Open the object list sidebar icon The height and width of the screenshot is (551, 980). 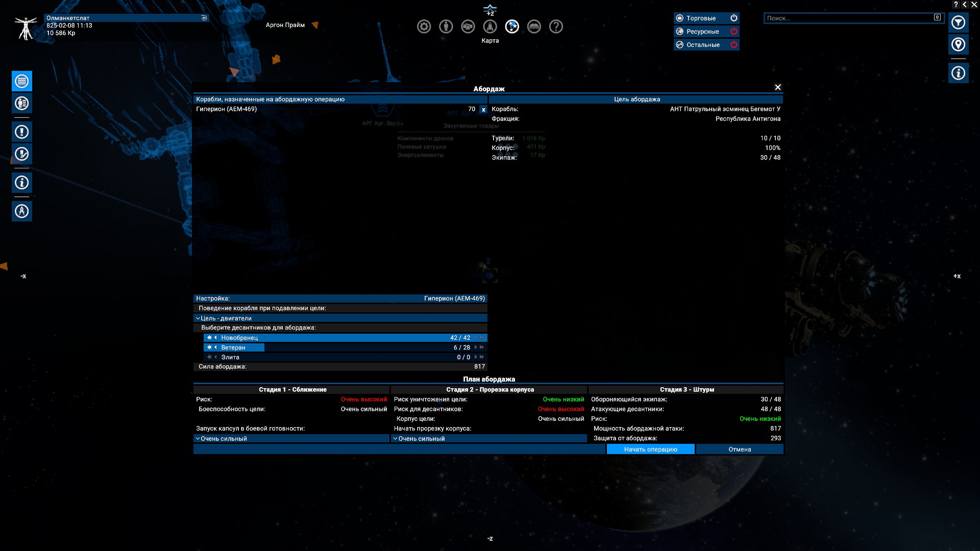pos(22,81)
